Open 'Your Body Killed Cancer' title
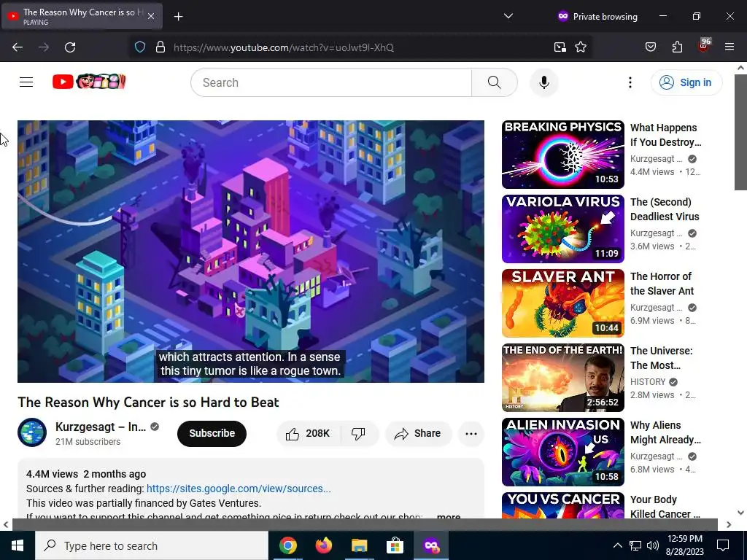This screenshot has height=560, width=747. 665,507
